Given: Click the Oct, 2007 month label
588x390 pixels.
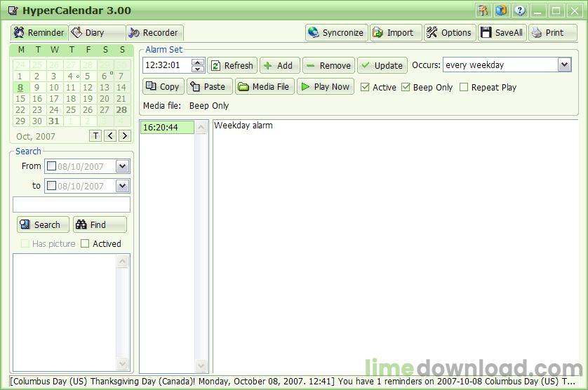Looking at the screenshot, I should pyautogui.click(x=36, y=137).
